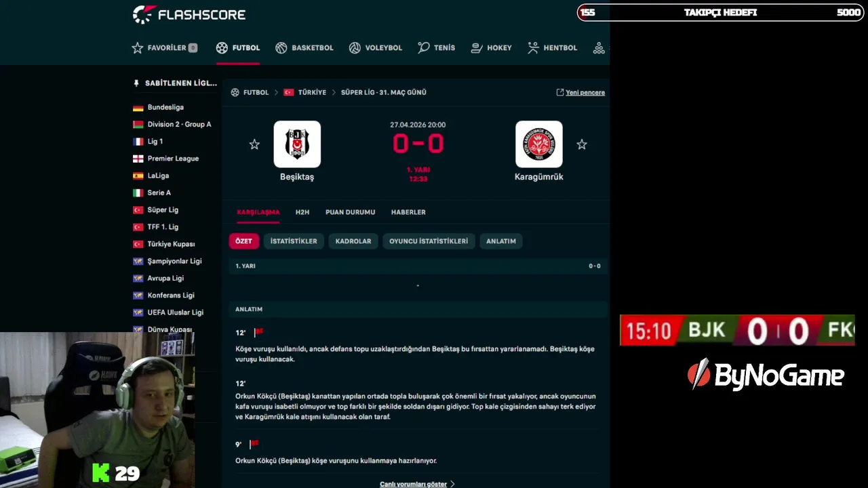
Task: Select the Voleybol icon in navigation
Action: [x=355, y=48]
